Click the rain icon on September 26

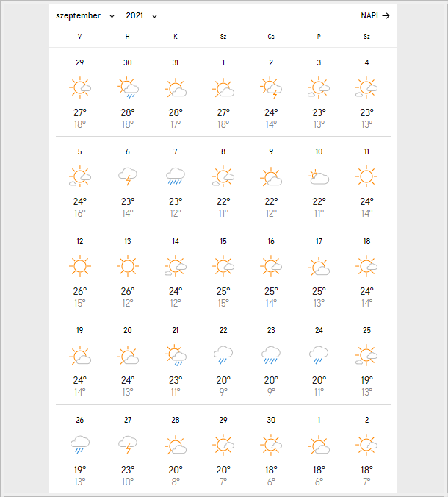pos(80,445)
